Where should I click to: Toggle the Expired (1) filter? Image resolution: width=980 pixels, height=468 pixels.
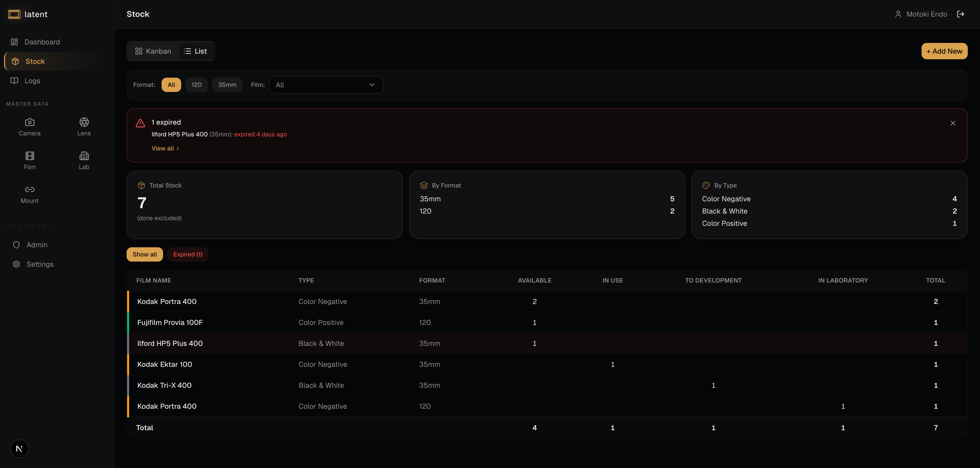pyautogui.click(x=188, y=254)
